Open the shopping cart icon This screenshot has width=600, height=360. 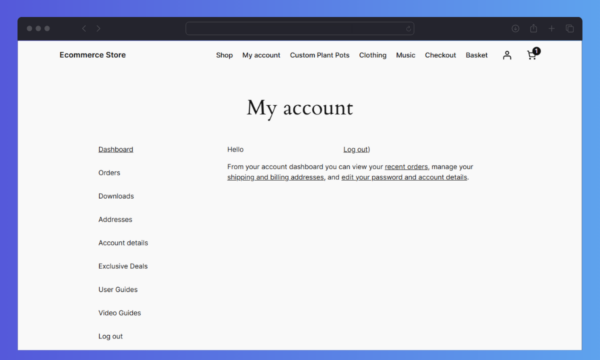pos(533,54)
